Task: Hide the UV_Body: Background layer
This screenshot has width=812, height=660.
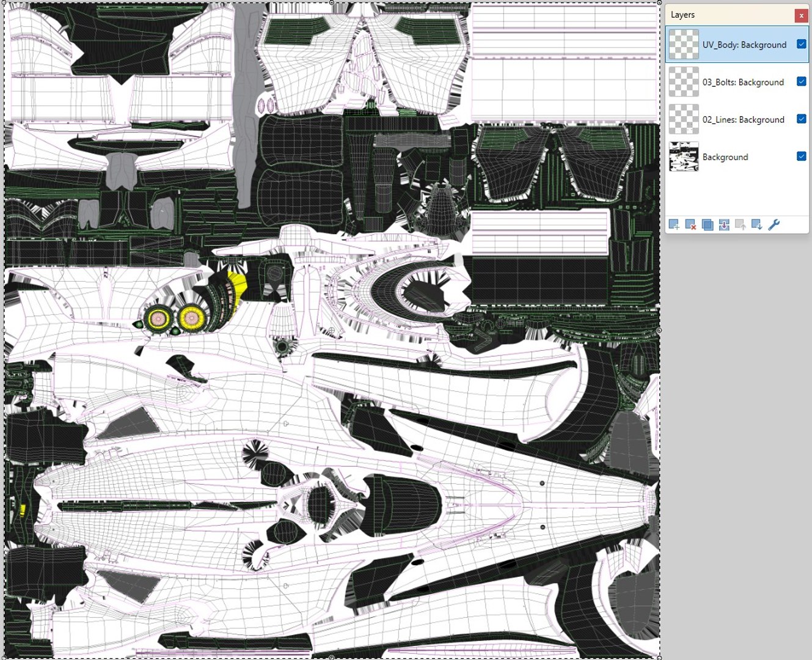Action: point(802,44)
